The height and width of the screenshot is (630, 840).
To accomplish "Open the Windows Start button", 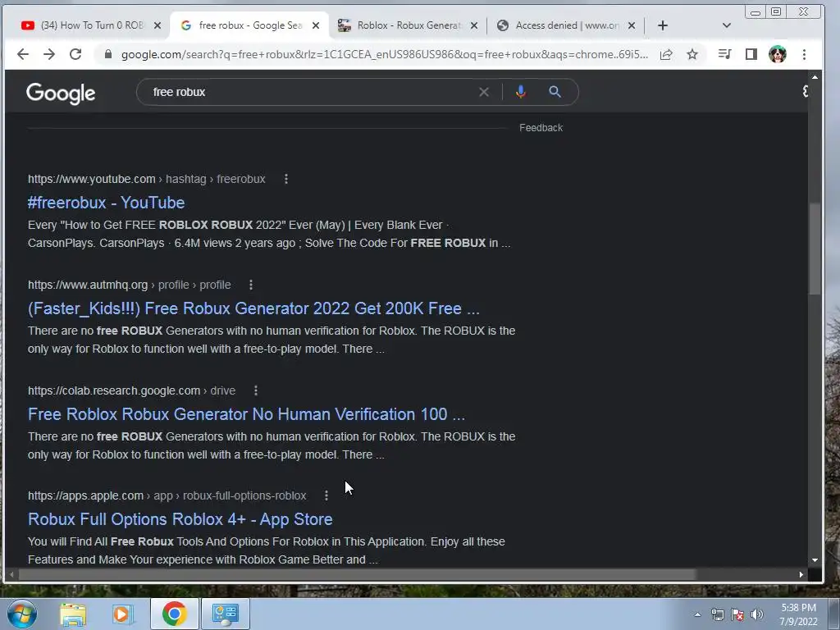I will pos(21,614).
